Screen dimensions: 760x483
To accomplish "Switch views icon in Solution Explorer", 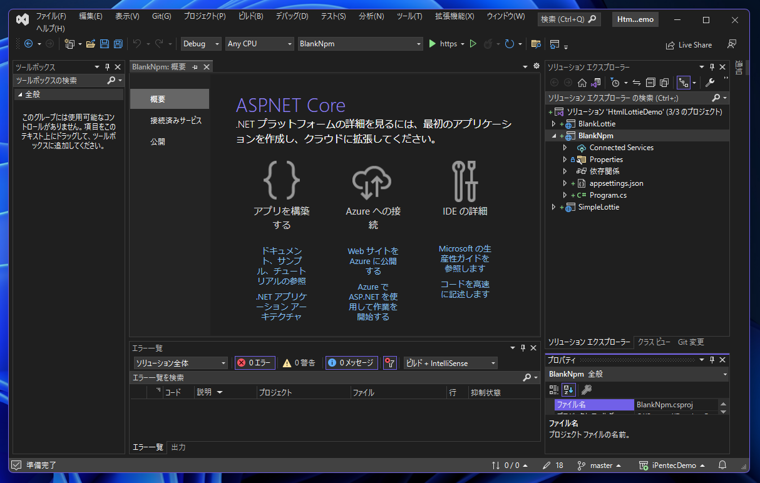I will point(596,83).
